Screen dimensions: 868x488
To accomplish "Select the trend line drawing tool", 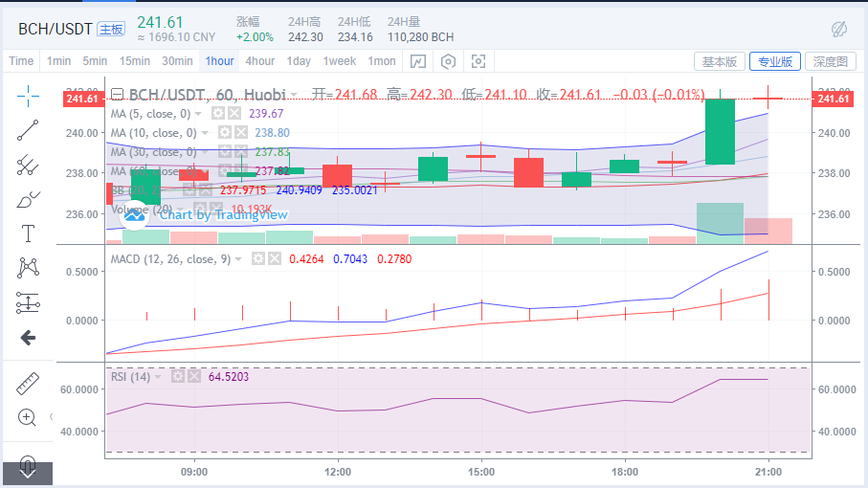I will (x=28, y=130).
